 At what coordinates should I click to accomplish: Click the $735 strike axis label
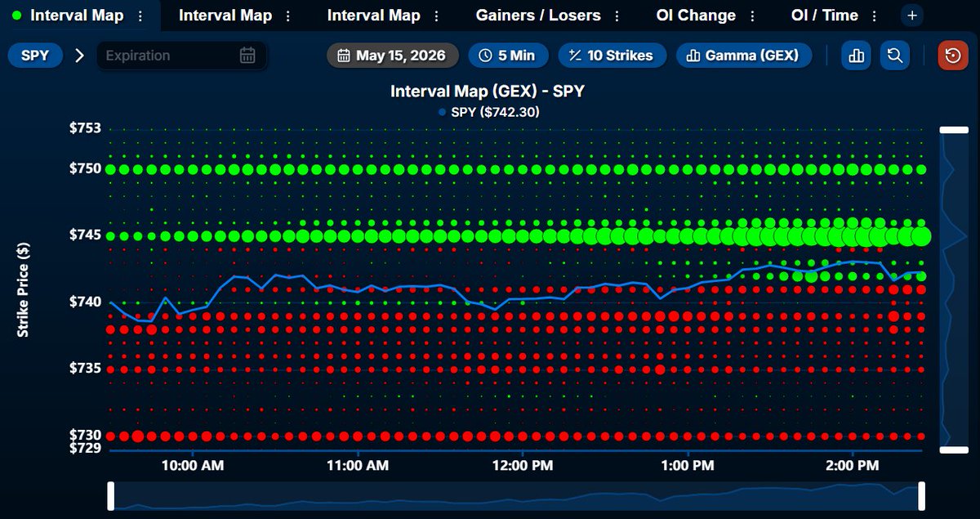85,369
